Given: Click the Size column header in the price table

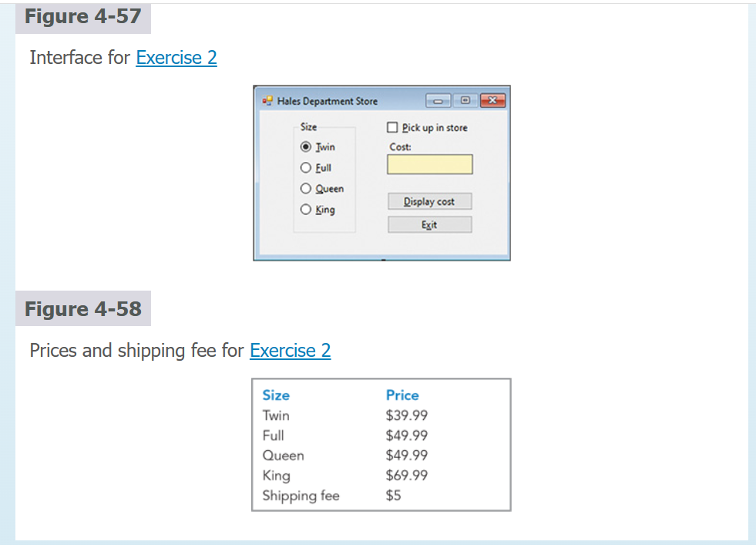Looking at the screenshot, I should pyautogui.click(x=275, y=395).
